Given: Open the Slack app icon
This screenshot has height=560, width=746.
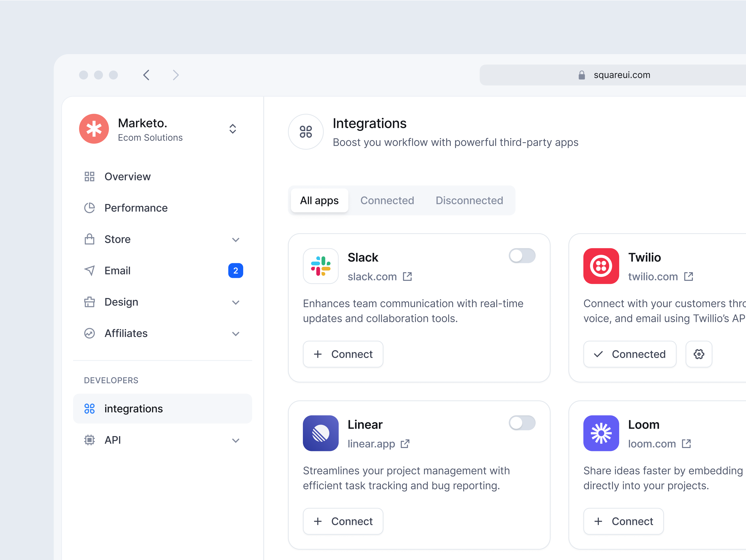Looking at the screenshot, I should point(320,266).
